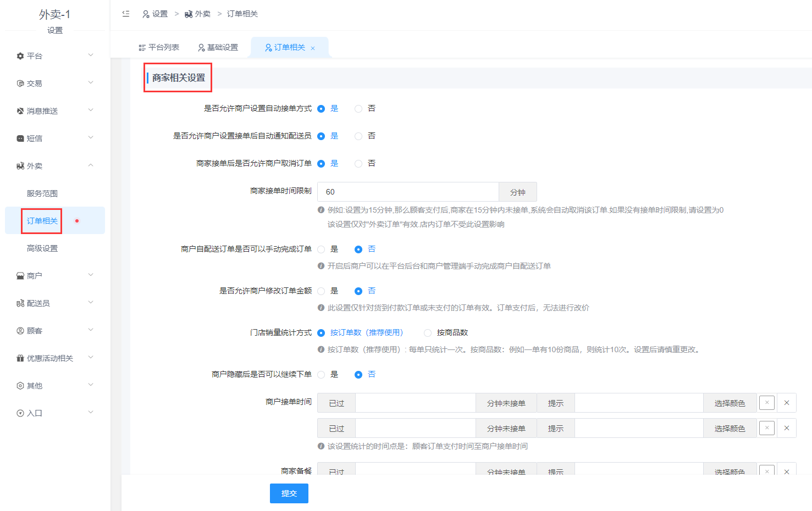Click the sidebar collapse icon in header
This screenshot has width=812, height=511.
[x=126, y=14]
